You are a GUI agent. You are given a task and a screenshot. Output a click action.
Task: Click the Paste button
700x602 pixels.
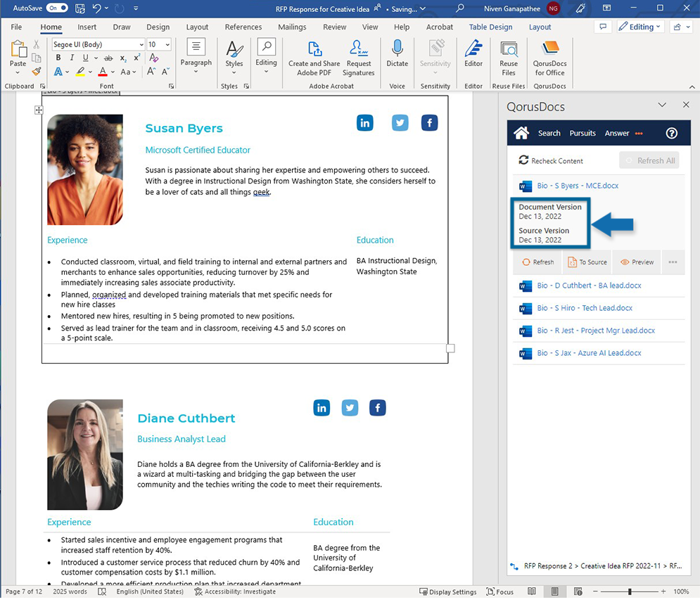18,56
